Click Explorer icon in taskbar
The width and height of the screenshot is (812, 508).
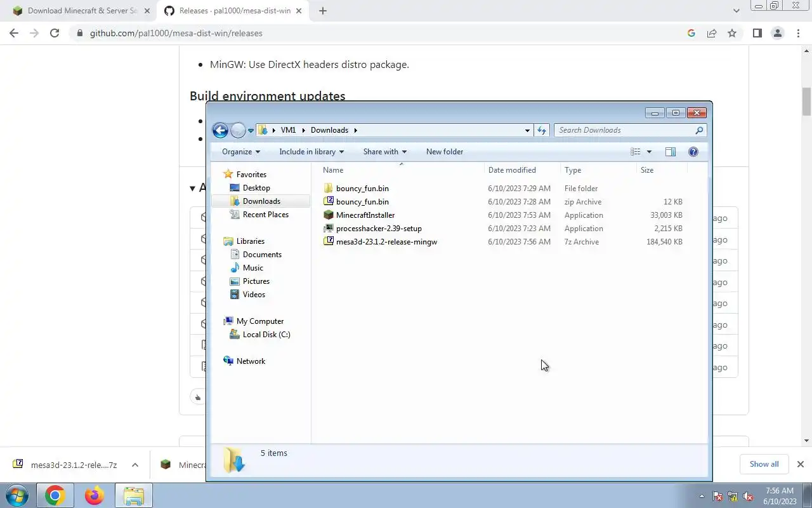[x=134, y=496]
